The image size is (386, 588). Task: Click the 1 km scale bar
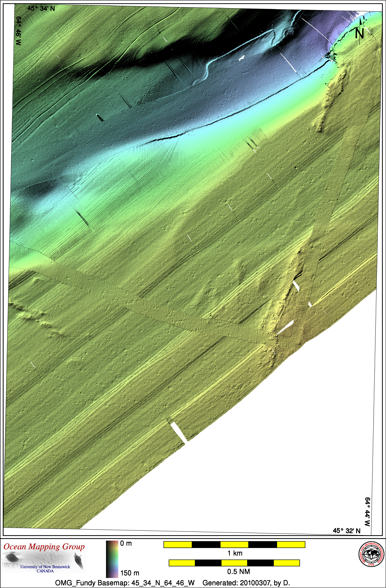point(234,544)
